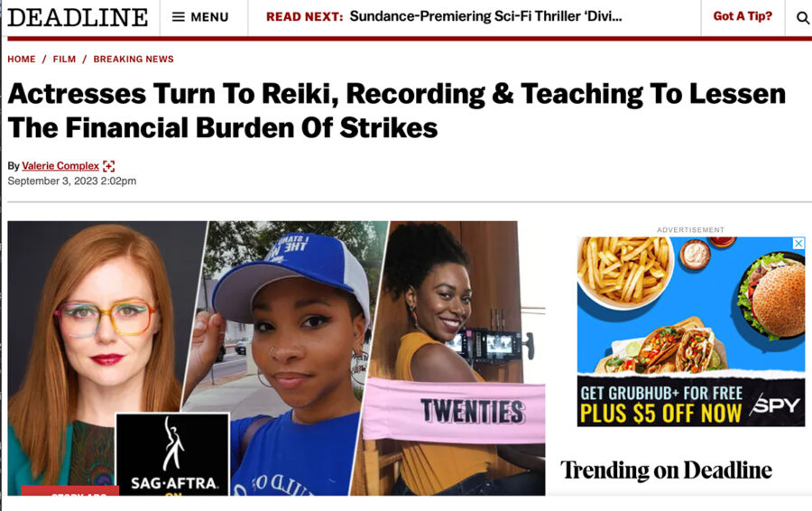The image size is (812, 511).
Task: Open BREAKING NEWS breadcrumb link
Action: coord(134,59)
